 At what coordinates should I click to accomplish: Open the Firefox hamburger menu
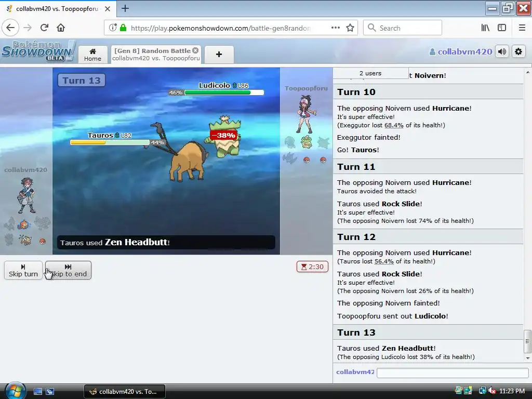coord(522,28)
